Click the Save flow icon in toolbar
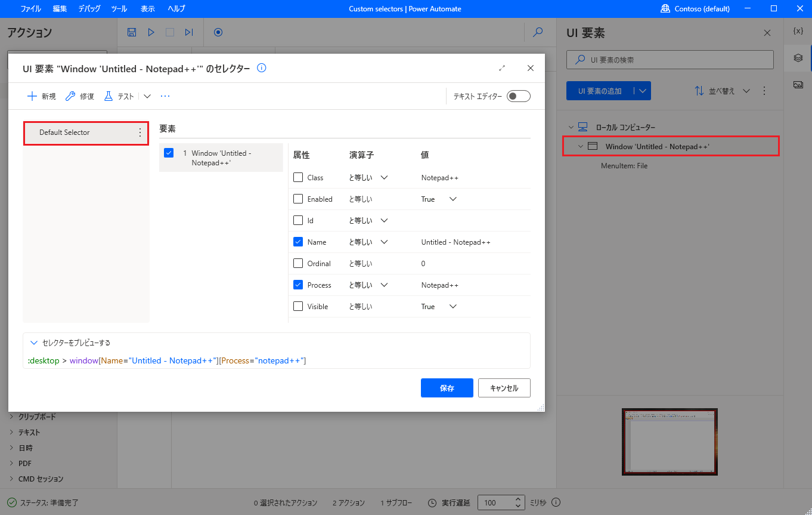This screenshot has width=812, height=515. pos(132,32)
